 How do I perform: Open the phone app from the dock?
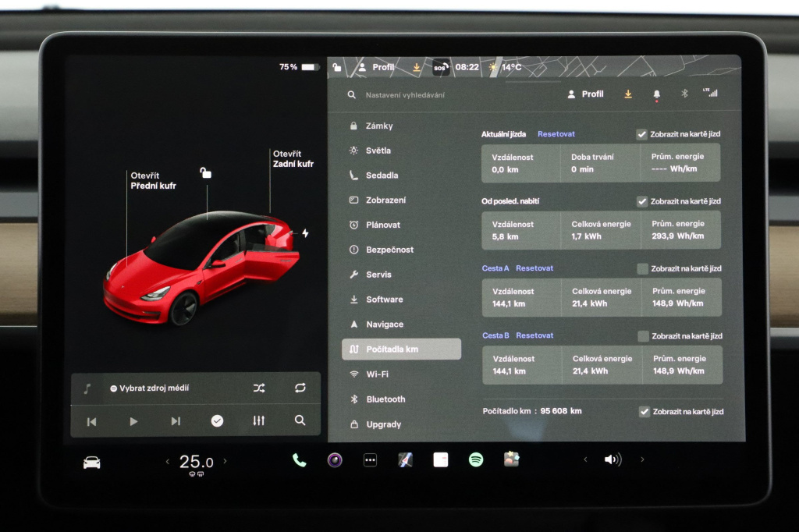tap(299, 459)
